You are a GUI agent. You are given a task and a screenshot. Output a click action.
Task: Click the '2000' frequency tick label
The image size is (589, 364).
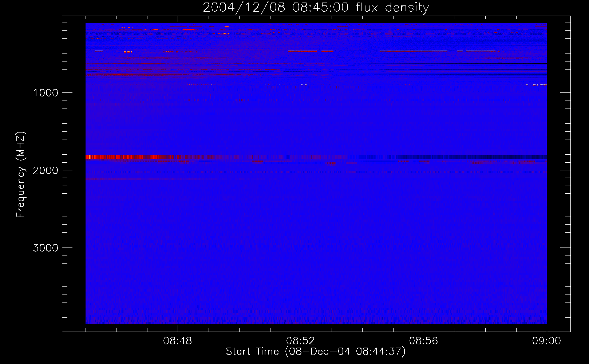[x=46, y=170]
